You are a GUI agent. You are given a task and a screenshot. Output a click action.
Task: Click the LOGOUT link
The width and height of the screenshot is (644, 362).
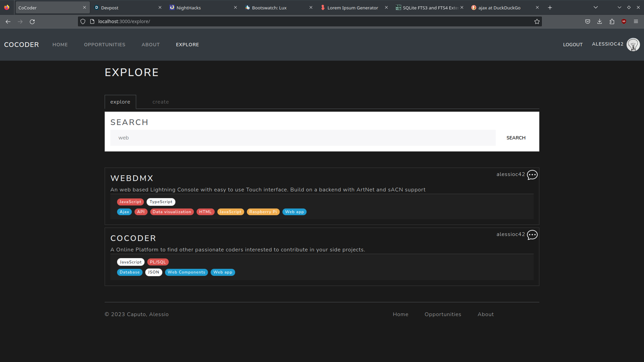point(573,45)
